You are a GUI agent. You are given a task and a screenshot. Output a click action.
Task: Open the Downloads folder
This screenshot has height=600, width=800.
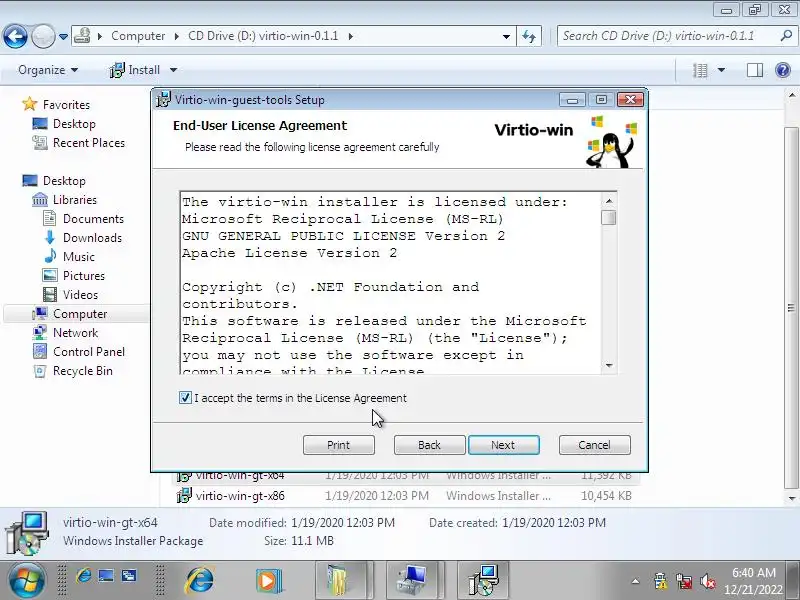coord(92,238)
